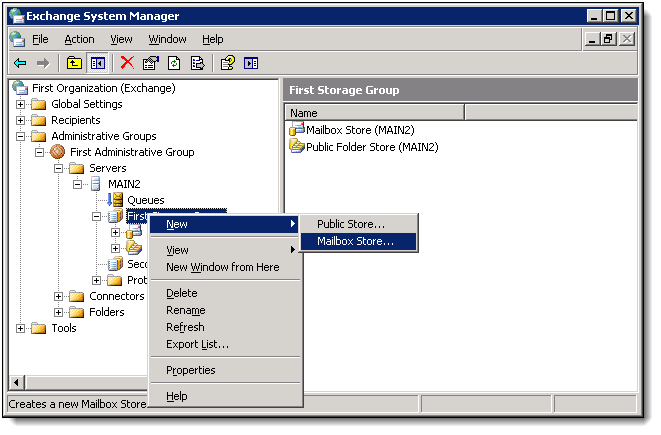
Task: Click the Back arrow toolbar icon
Action: click(x=20, y=64)
